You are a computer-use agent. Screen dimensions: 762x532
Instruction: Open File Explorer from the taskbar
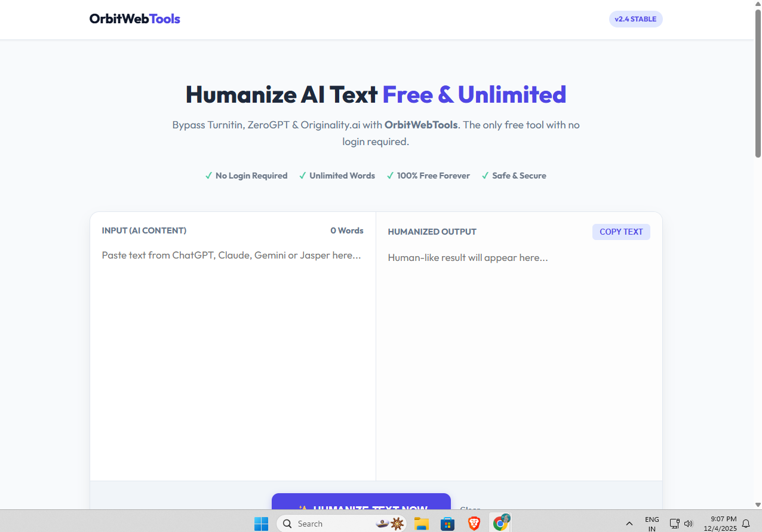coord(421,523)
